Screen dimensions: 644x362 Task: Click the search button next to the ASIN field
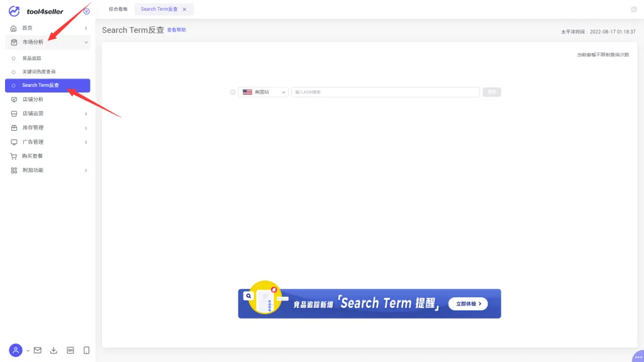tap(492, 92)
